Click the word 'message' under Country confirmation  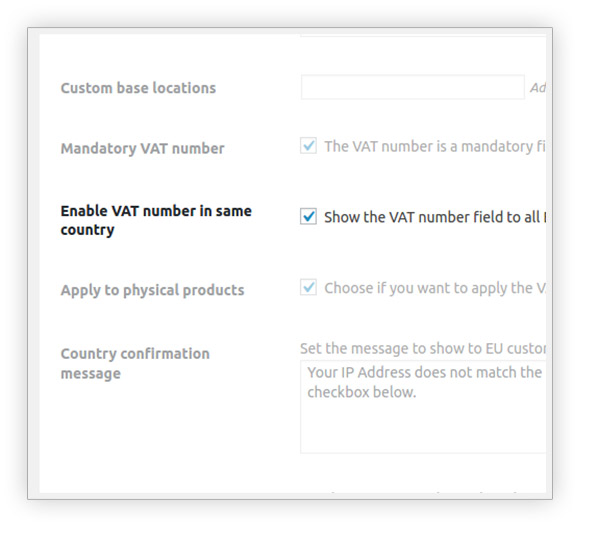91,373
